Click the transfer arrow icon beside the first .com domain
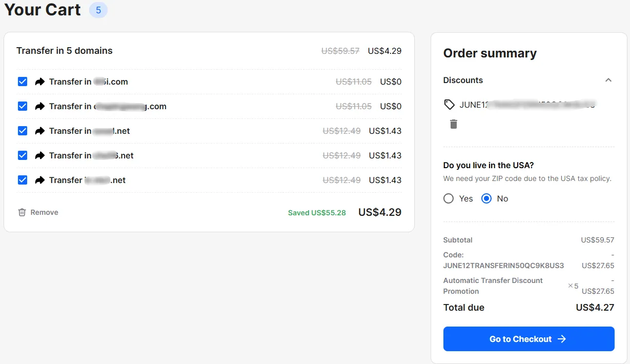Screen dimensions: 630x364 tap(40, 82)
